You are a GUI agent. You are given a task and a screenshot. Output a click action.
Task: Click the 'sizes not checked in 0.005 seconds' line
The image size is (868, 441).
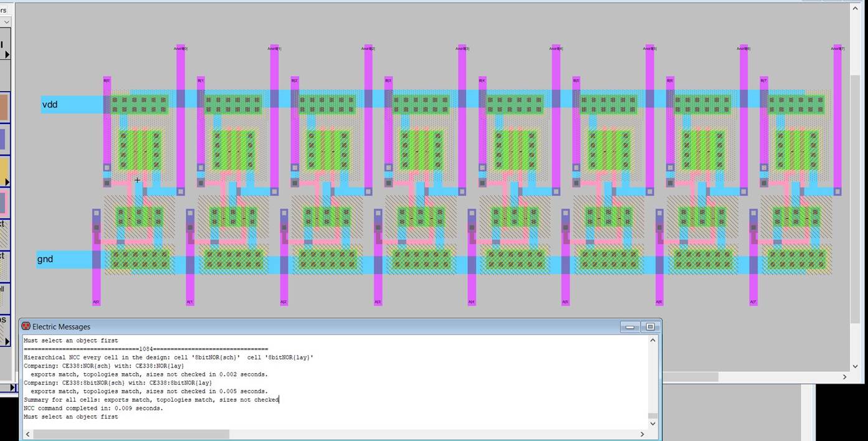149,391
